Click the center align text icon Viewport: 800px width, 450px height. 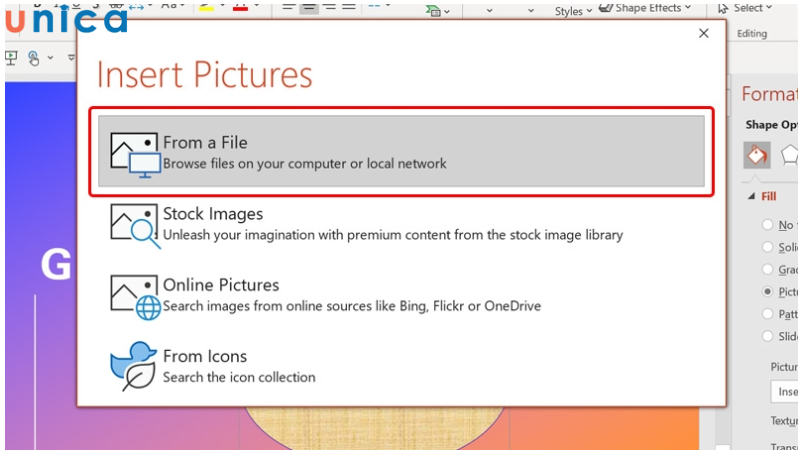(x=309, y=7)
